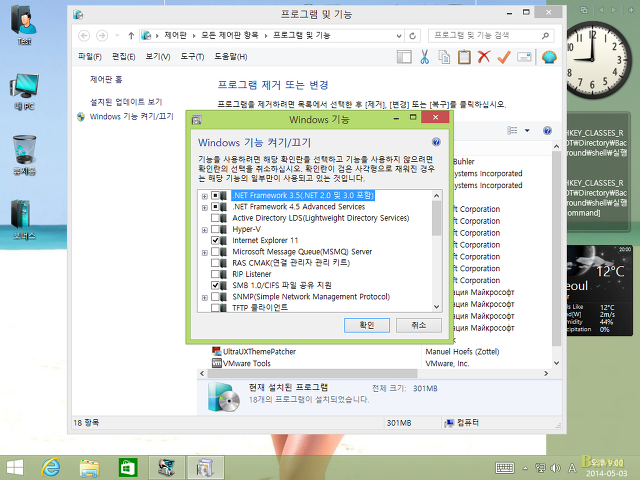Open the 도구(T) menu
Viewport: 640px width, 480px height.
tap(192, 57)
